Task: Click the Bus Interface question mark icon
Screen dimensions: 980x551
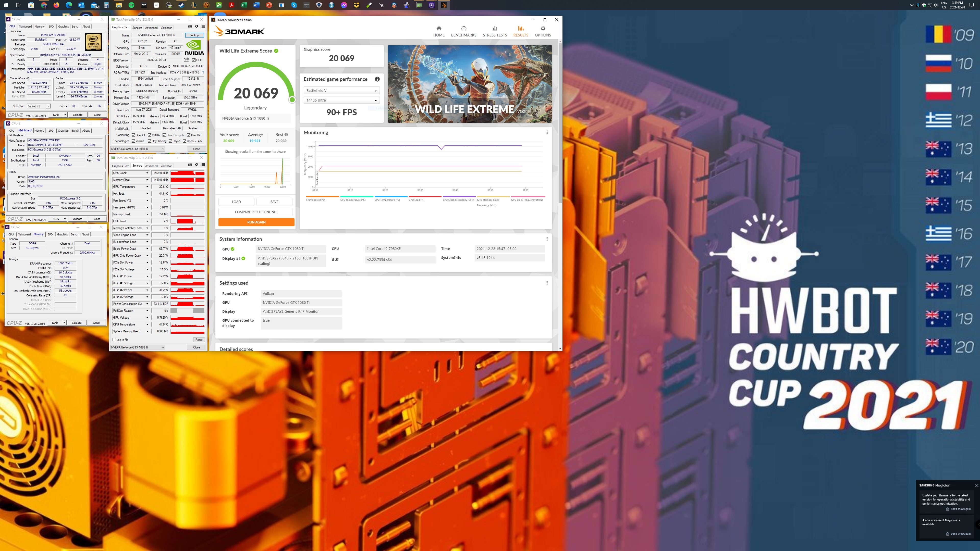Action: 203,72
